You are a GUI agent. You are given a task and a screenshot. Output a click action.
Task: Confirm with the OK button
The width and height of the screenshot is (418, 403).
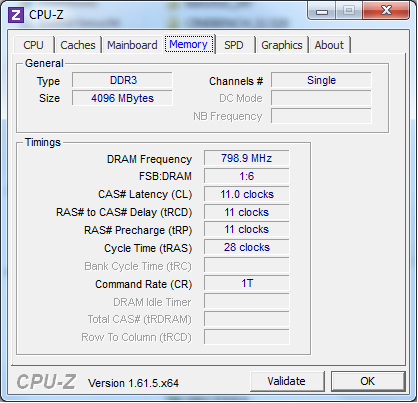[x=368, y=381]
